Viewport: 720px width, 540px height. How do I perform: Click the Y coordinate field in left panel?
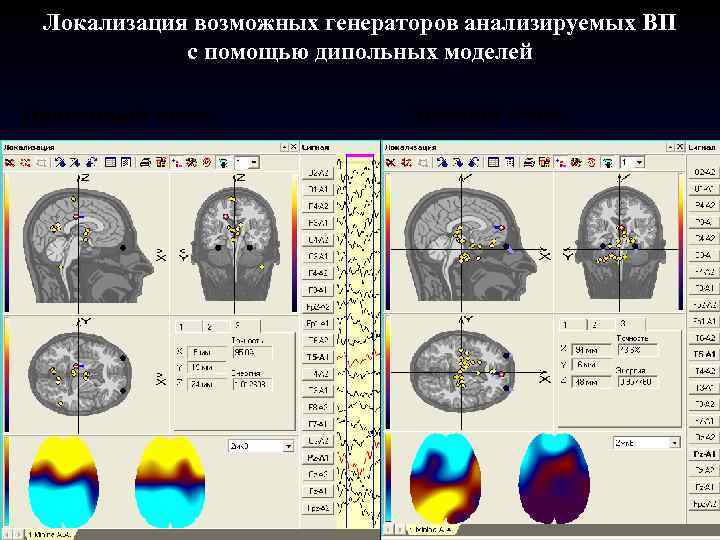207,368
